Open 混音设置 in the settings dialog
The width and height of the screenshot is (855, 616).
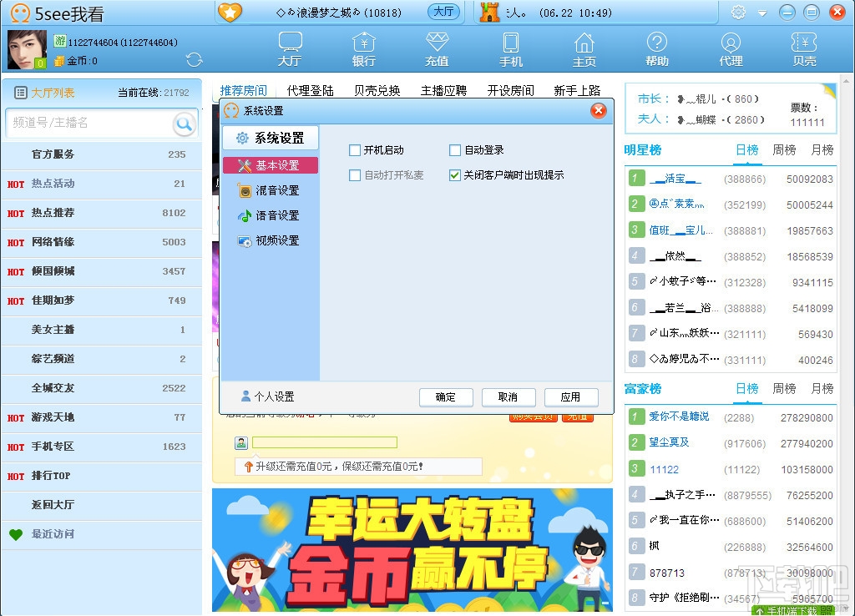click(x=271, y=189)
